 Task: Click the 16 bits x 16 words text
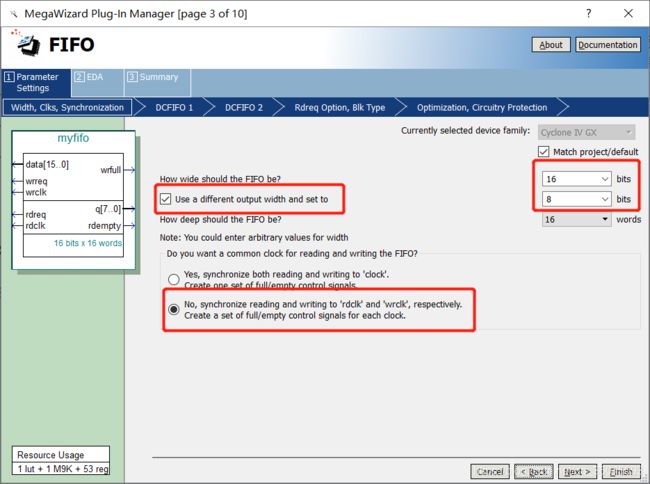pyautogui.click(x=88, y=243)
